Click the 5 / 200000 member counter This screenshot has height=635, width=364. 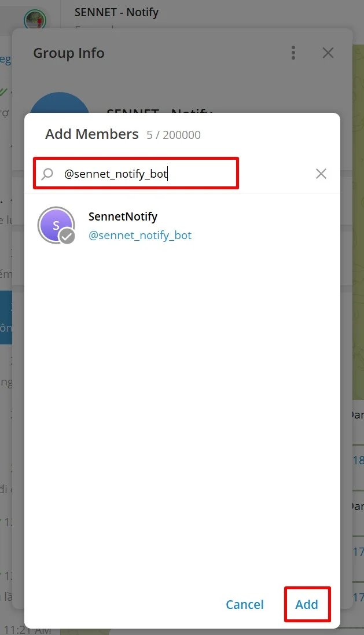174,135
